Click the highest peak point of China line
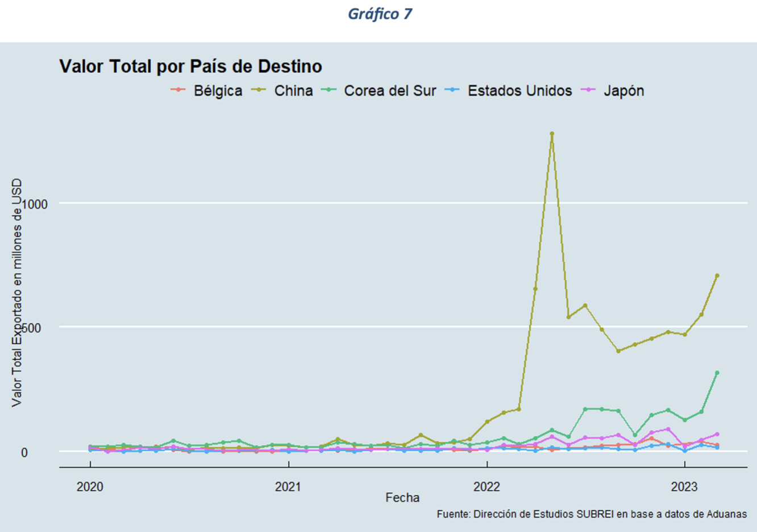Viewport: 757px width, 532px height. [551, 134]
